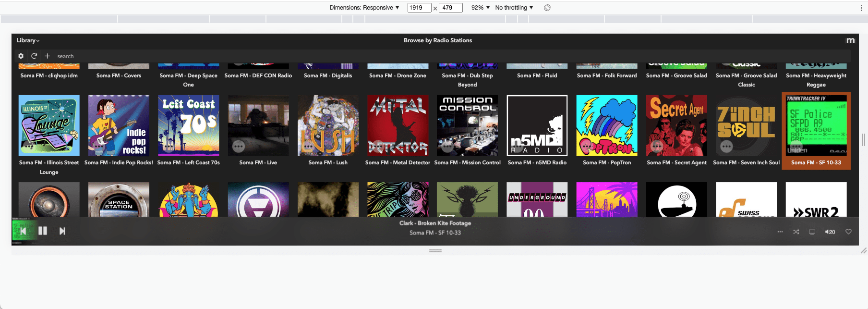This screenshot has height=309, width=868.
Task: Expand the Library dropdown
Action: point(28,40)
